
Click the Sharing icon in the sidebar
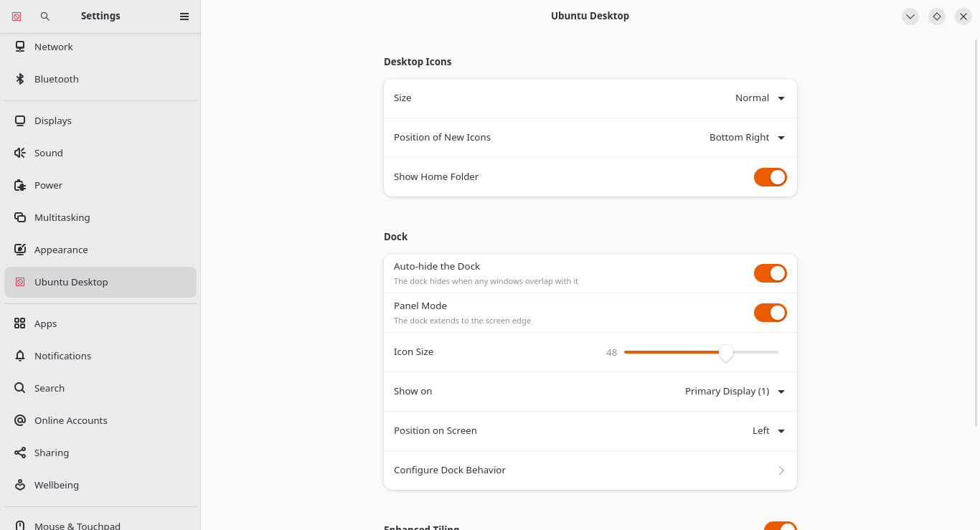(20, 453)
